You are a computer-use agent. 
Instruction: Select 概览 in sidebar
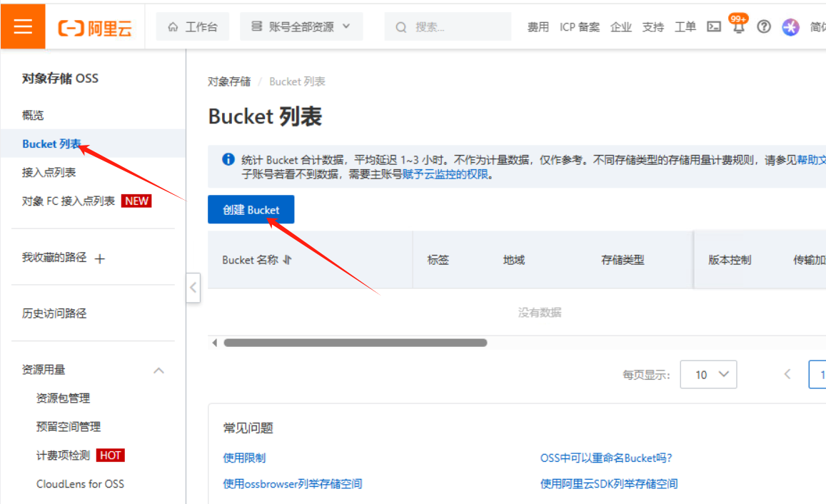[33, 116]
